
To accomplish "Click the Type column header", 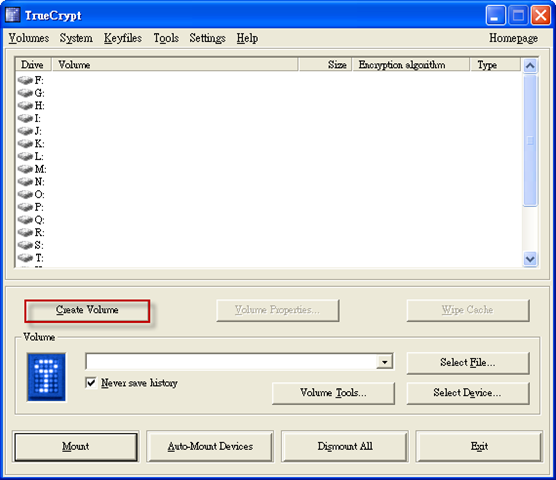I will pos(496,65).
